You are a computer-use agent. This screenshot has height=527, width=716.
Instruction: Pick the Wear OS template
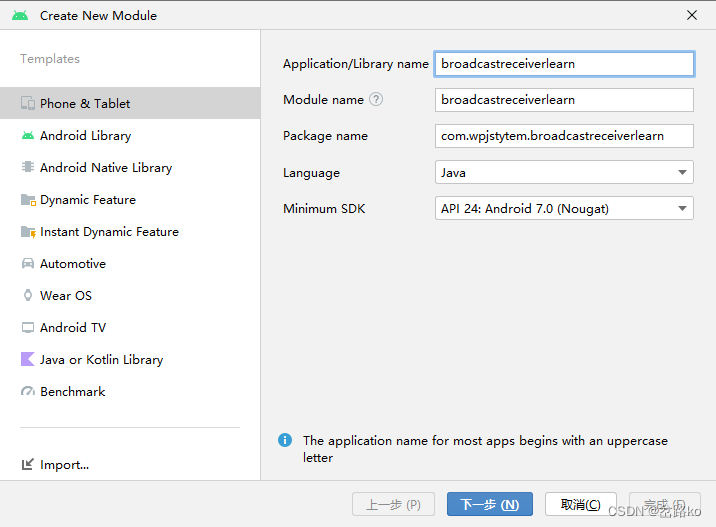coord(130,295)
